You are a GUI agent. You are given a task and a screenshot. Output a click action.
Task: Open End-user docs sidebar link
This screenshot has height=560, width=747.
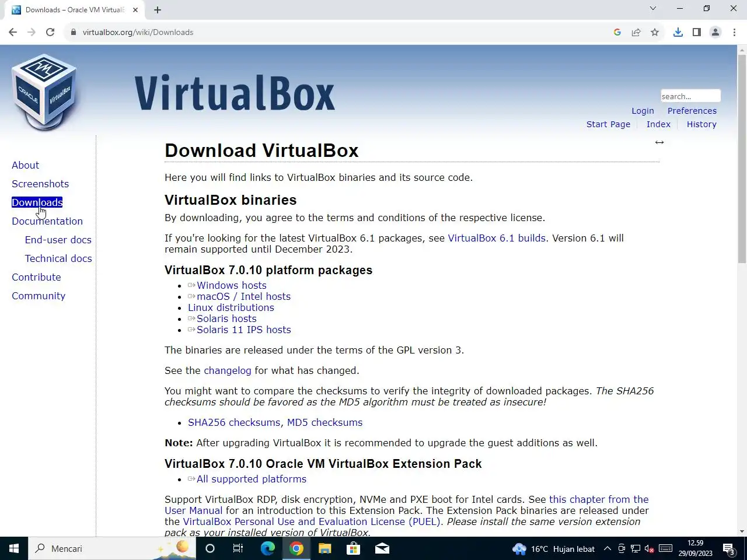(x=58, y=240)
